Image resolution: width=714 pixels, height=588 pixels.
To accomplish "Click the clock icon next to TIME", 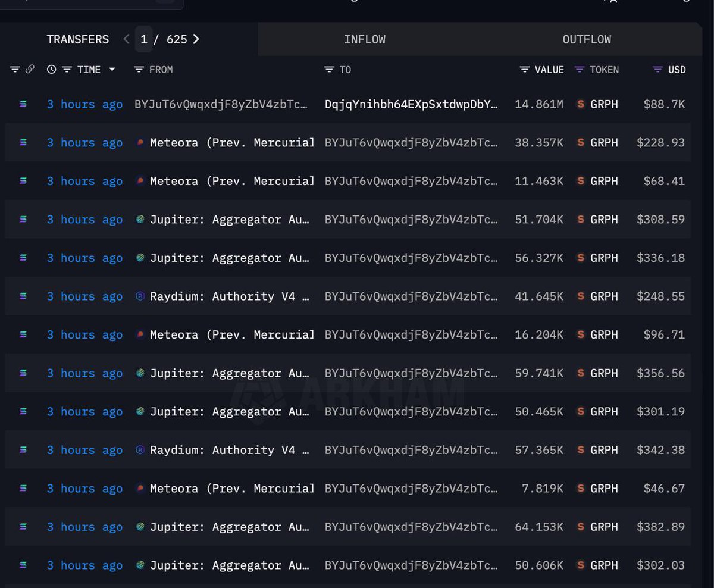I will click(52, 70).
